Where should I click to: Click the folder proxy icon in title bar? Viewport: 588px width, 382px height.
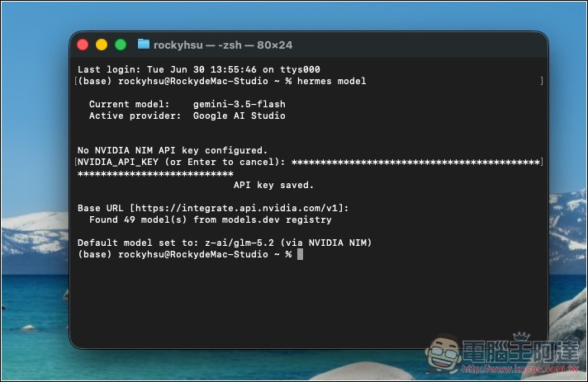(x=143, y=45)
